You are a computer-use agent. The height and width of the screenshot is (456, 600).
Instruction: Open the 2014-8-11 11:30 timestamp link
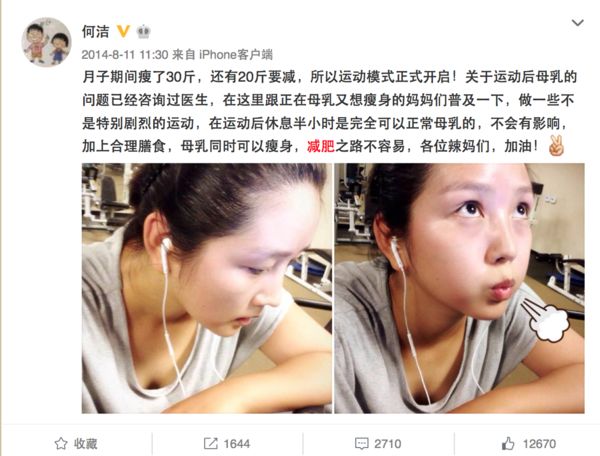point(125,55)
